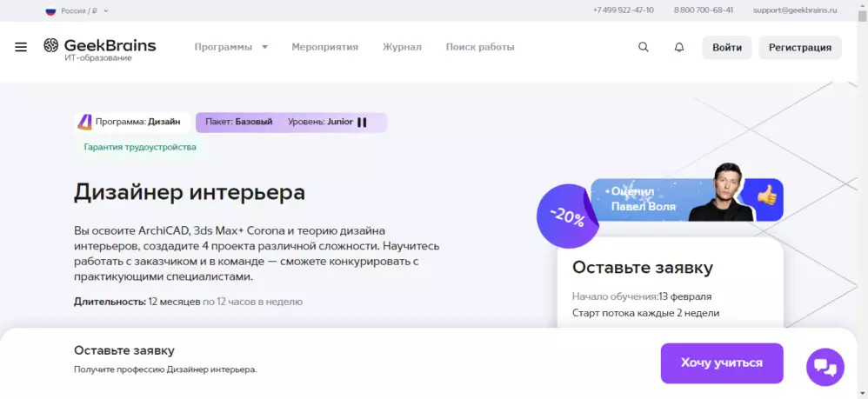Click the GeekBrains logo
The width and height of the screenshot is (868, 399).
point(100,50)
